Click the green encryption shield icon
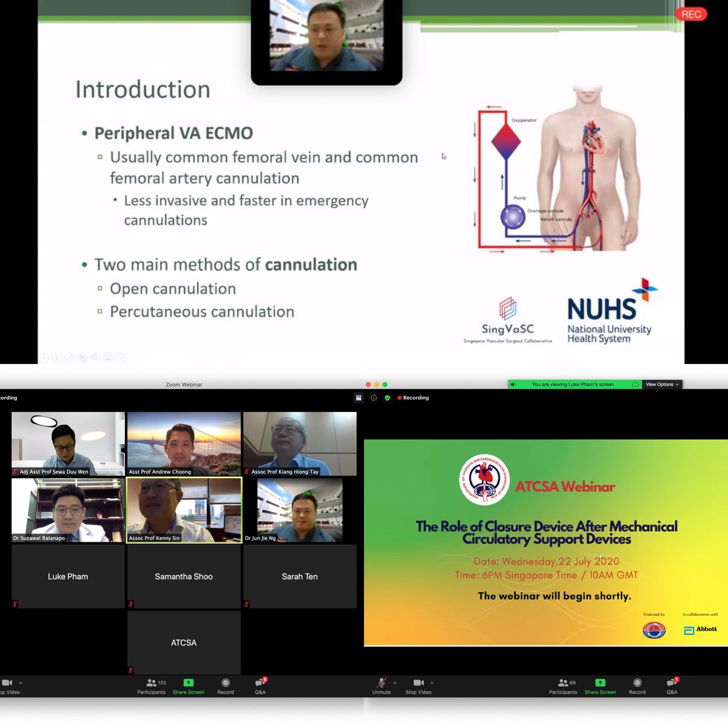 388,398
